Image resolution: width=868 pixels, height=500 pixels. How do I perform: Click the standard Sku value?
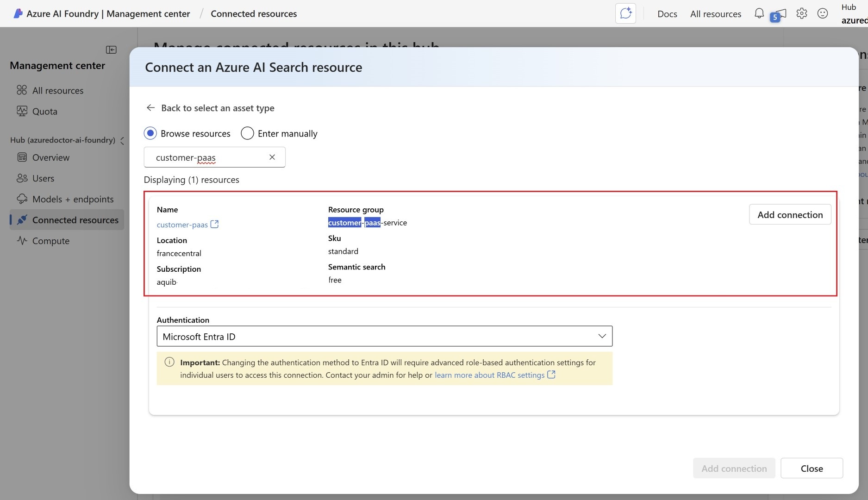343,251
